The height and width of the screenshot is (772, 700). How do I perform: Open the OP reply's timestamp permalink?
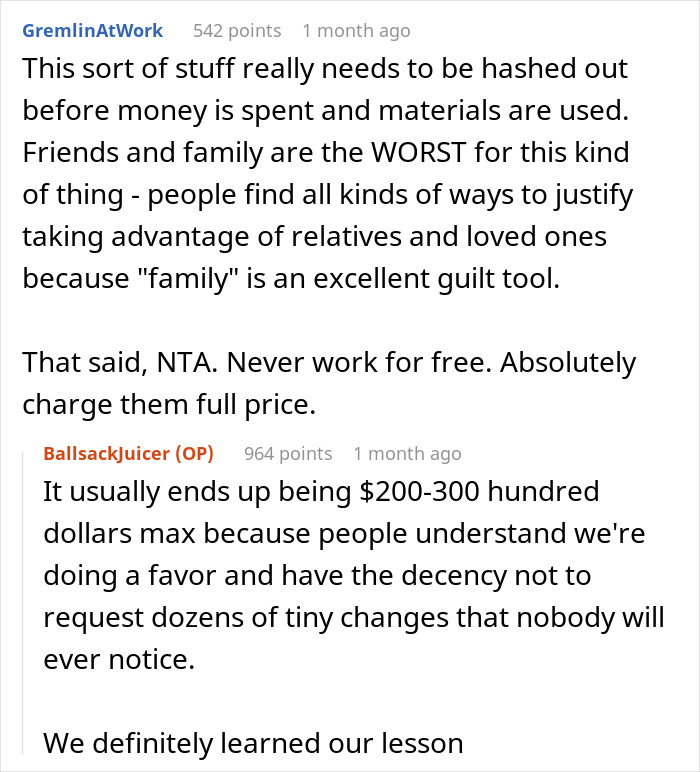tap(407, 453)
